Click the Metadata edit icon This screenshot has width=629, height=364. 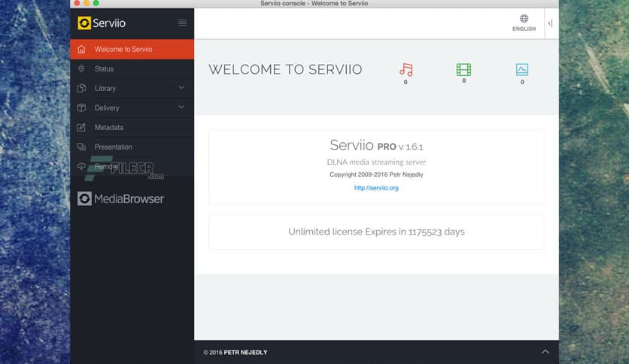81,128
